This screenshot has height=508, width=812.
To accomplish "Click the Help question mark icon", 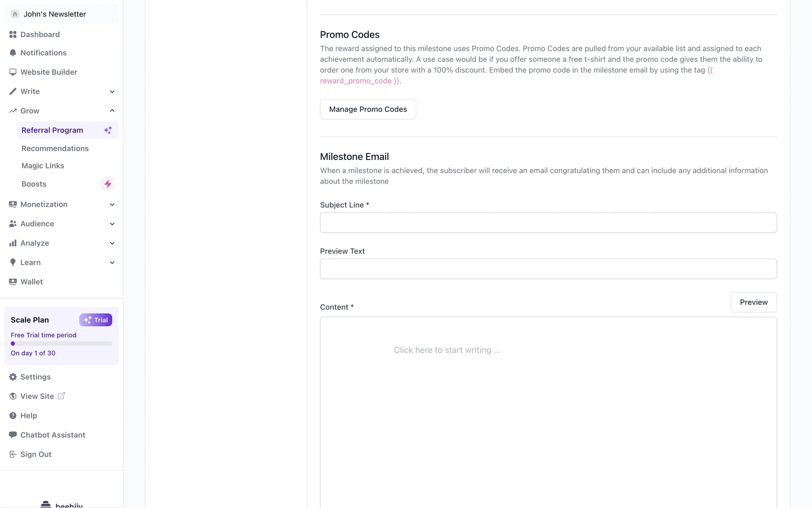I will (x=13, y=416).
